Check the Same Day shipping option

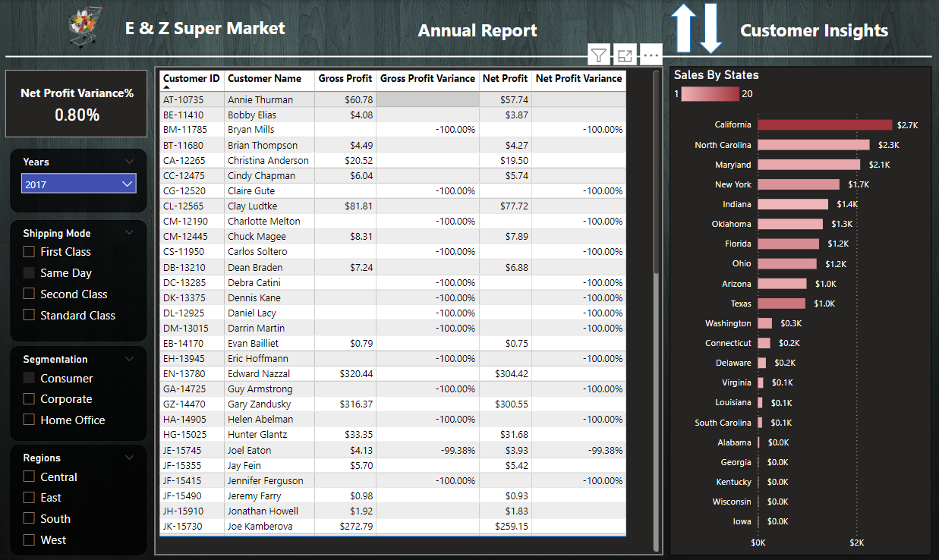pyautogui.click(x=30, y=272)
